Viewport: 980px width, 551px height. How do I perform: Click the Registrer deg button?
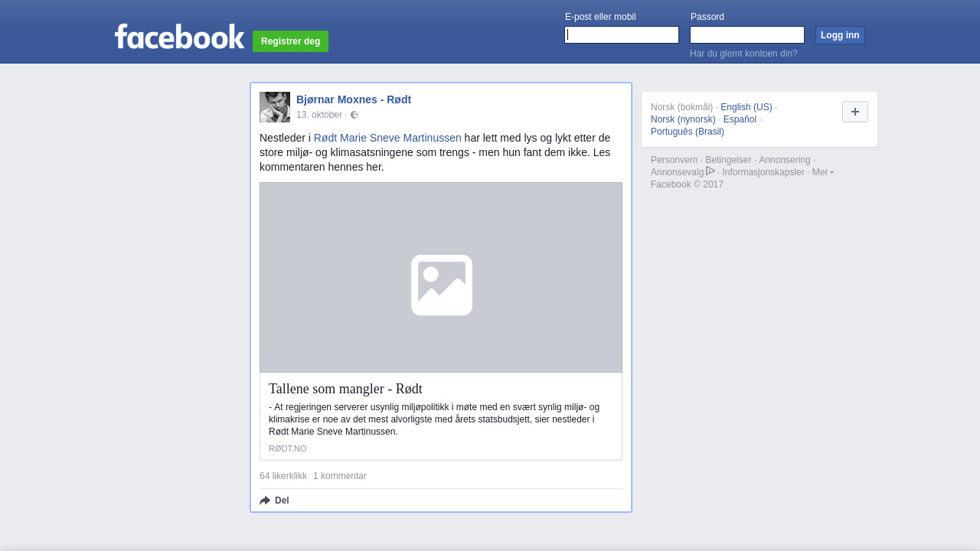click(x=291, y=41)
